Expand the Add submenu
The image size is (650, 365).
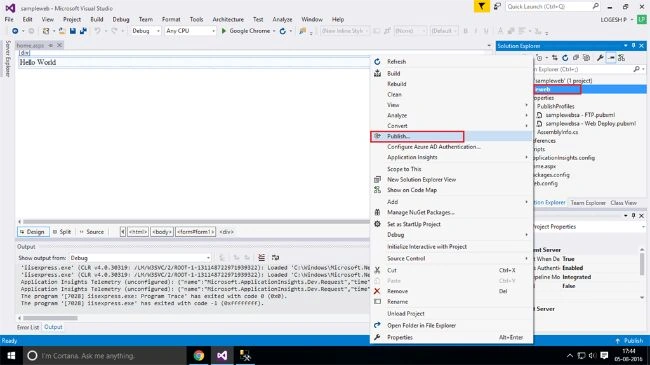coord(526,202)
